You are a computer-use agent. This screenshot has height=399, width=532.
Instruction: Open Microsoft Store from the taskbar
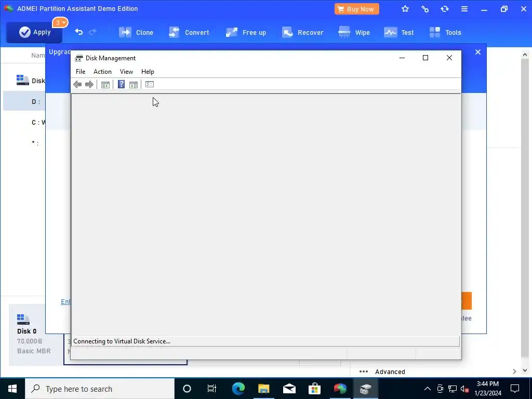(314, 389)
